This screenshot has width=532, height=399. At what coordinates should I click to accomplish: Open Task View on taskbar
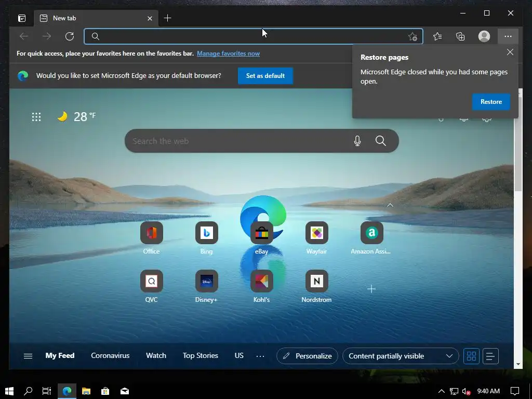coord(46,391)
